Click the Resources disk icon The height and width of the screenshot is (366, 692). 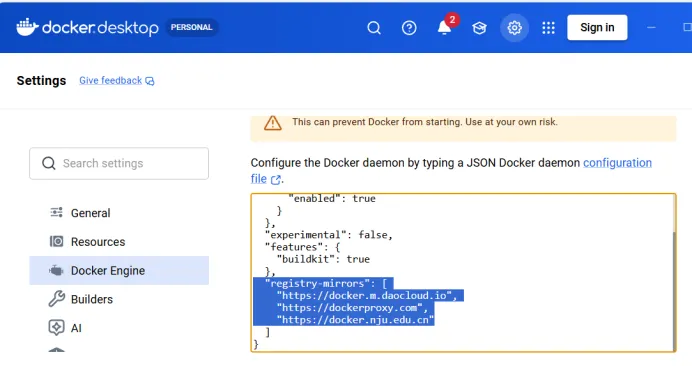[x=56, y=241]
